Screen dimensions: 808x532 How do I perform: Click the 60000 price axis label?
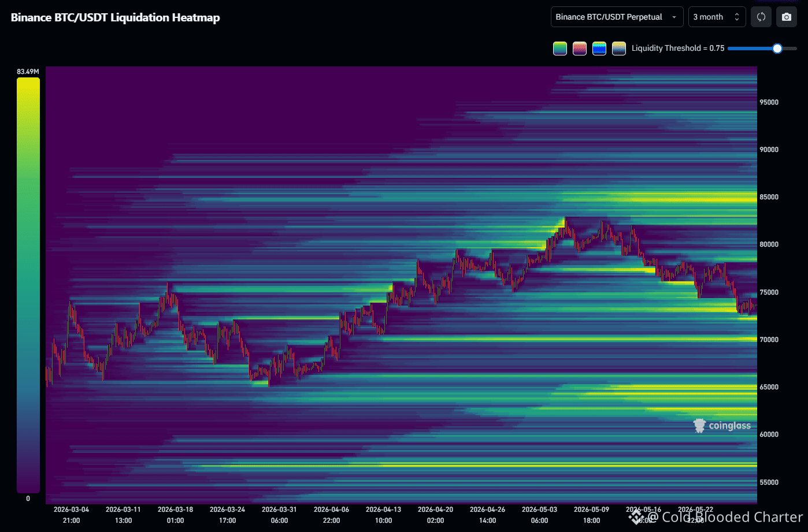point(769,434)
